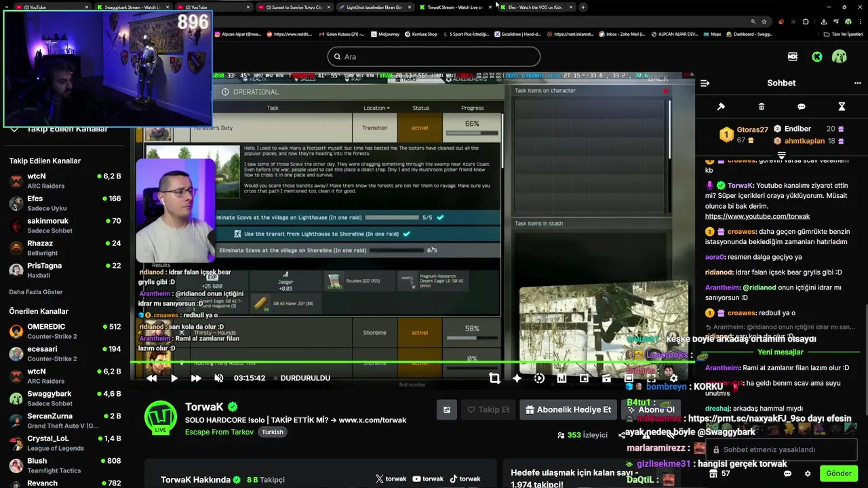Open torwak X profile link
The image size is (868, 488).
pyautogui.click(x=391, y=479)
